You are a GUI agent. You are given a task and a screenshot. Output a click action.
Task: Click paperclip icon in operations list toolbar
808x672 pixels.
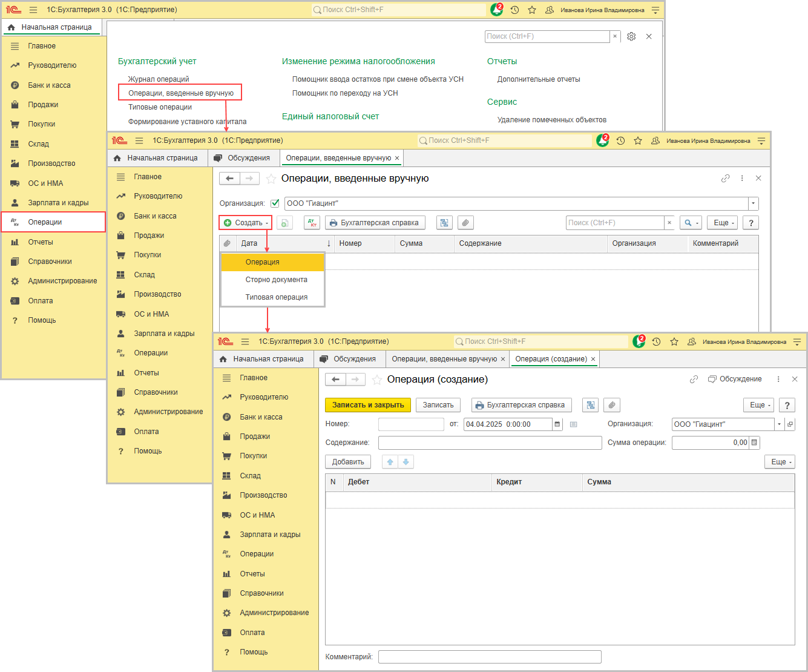pyautogui.click(x=465, y=223)
